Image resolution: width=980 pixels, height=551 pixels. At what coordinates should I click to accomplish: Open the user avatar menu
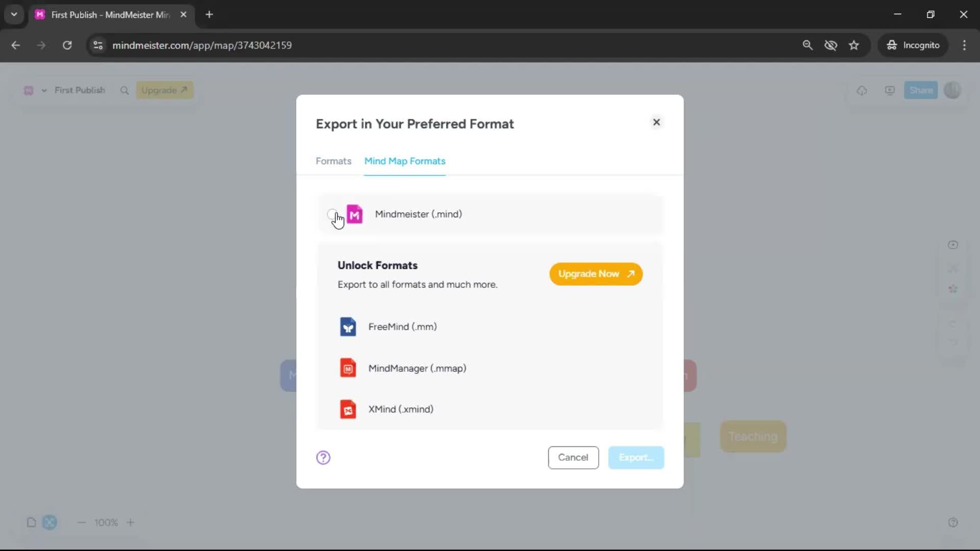[952, 90]
